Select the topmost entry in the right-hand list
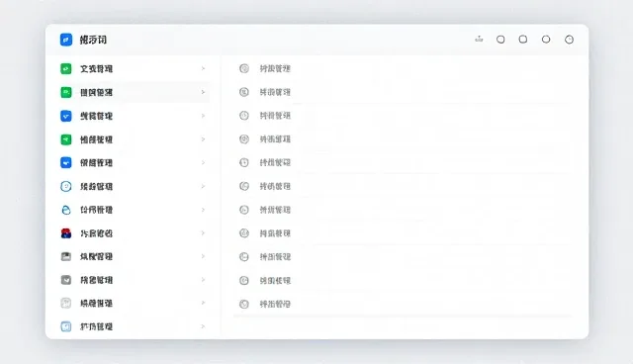This screenshot has height=364, width=633. point(265,68)
